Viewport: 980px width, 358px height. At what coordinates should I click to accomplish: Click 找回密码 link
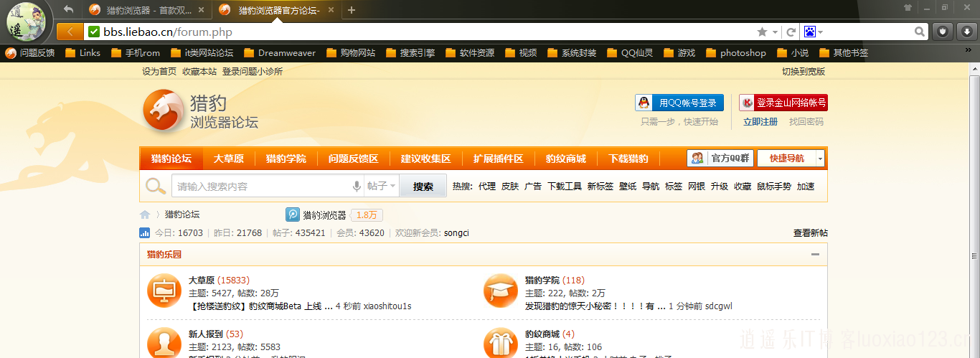click(x=806, y=122)
